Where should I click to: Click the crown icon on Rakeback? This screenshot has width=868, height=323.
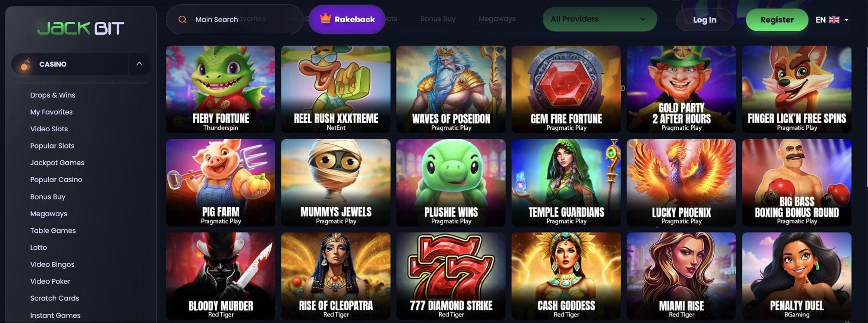[x=325, y=18]
